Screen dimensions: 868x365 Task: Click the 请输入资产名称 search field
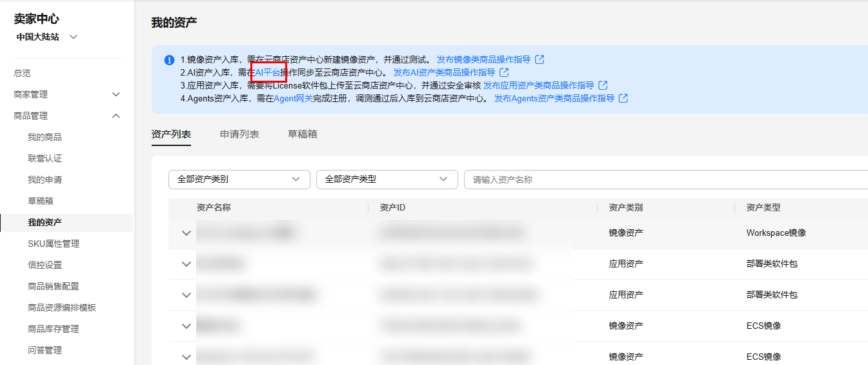coord(666,180)
